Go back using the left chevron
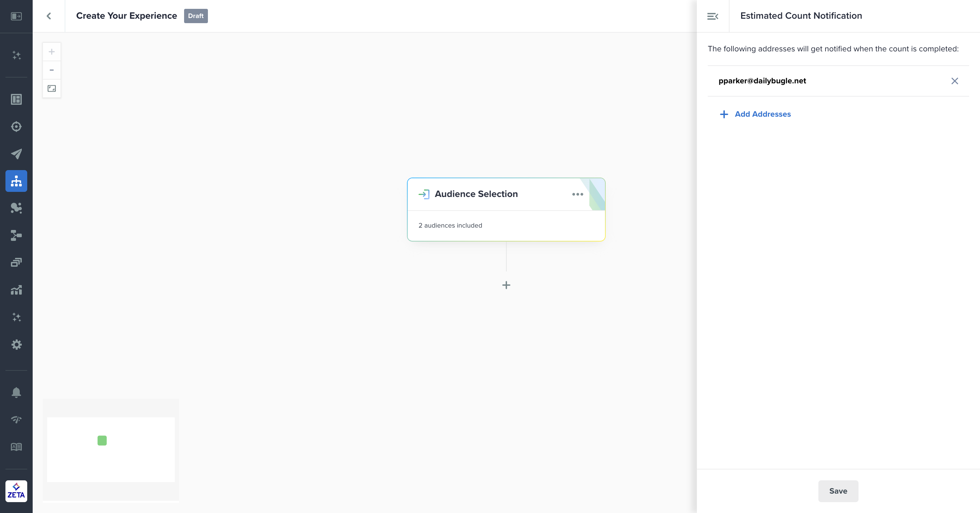980x513 pixels. (x=49, y=16)
